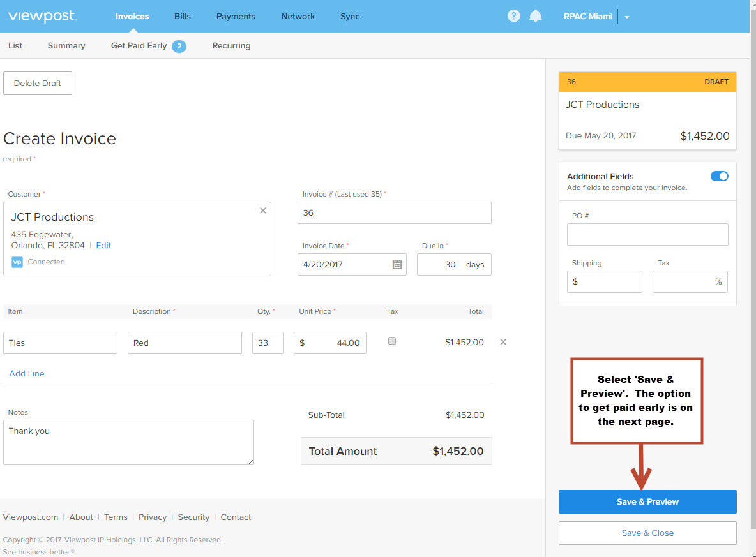Open the help question mark icon

click(x=513, y=16)
